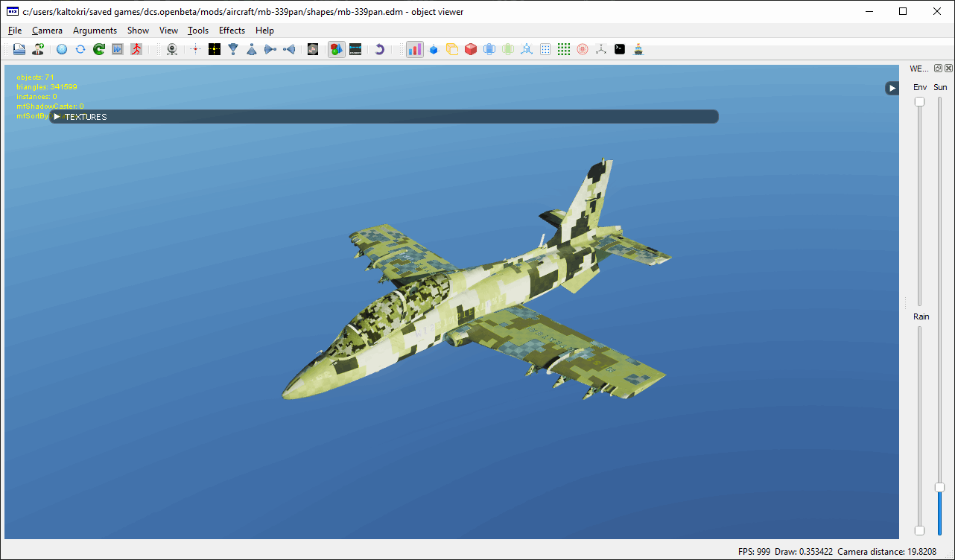Click the yellow wireframe cube icon

[x=452, y=49]
